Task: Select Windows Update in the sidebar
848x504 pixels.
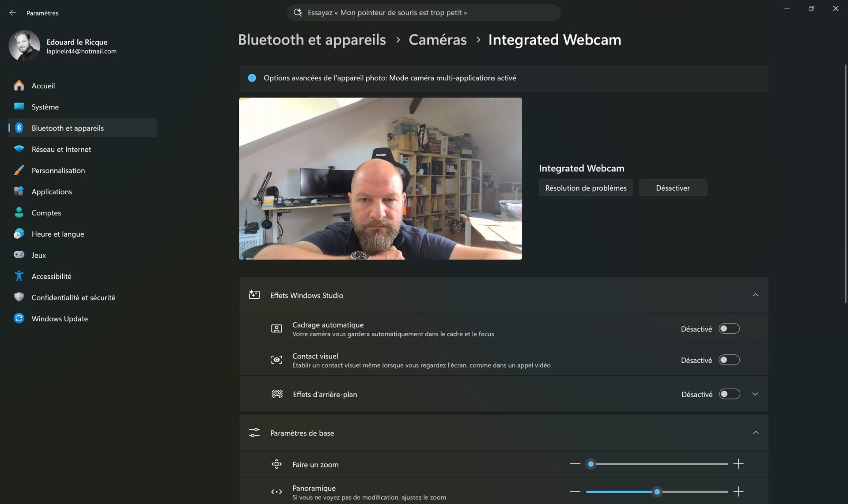Action: coord(83,319)
